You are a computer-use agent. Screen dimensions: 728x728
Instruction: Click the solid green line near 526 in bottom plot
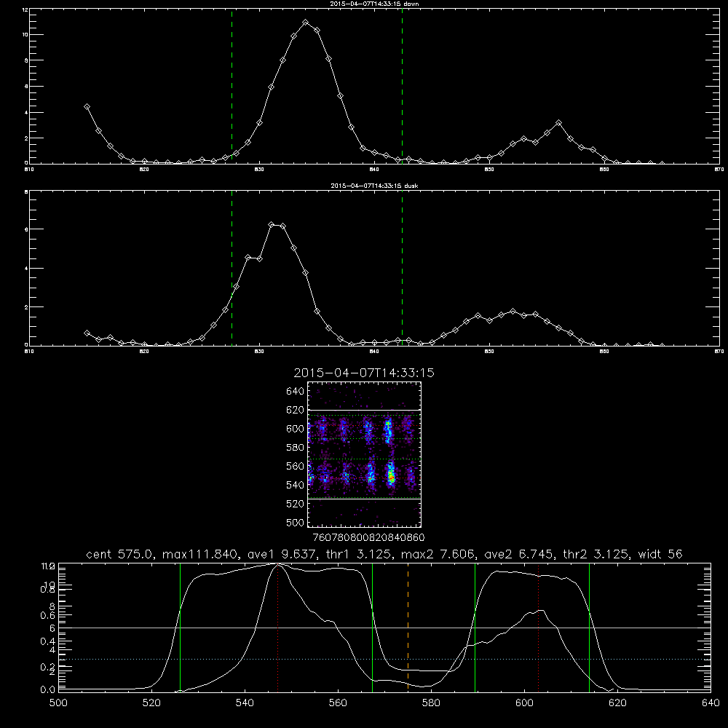coord(180,626)
